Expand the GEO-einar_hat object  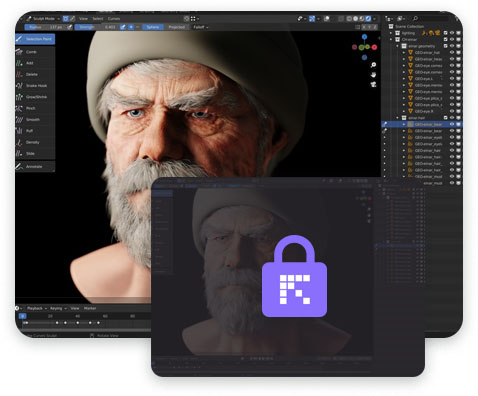(x=404, y=53)
